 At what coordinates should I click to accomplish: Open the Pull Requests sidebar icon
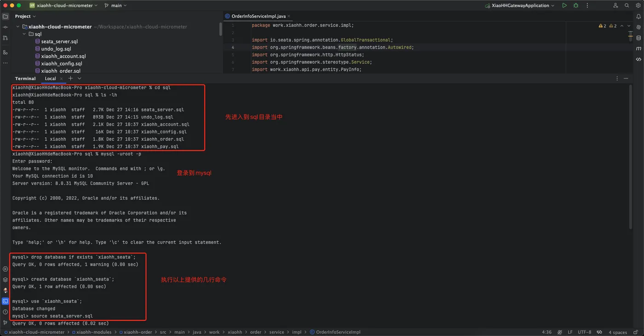click(6, 38)
